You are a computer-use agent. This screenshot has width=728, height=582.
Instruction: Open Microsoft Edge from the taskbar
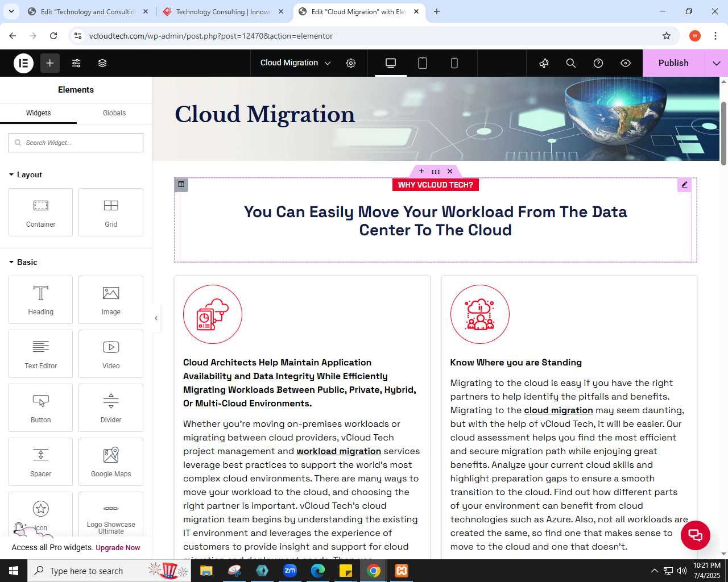pos(318,571)
